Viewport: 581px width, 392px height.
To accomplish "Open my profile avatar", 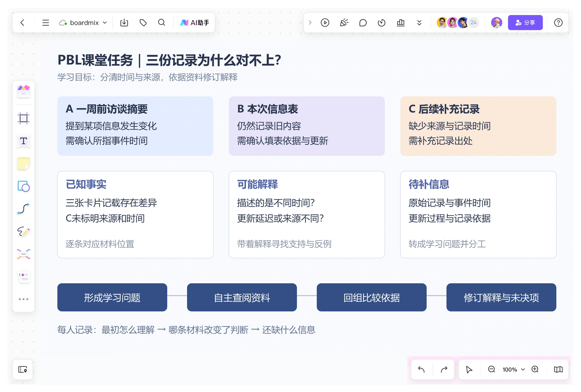I will [497, 22].
